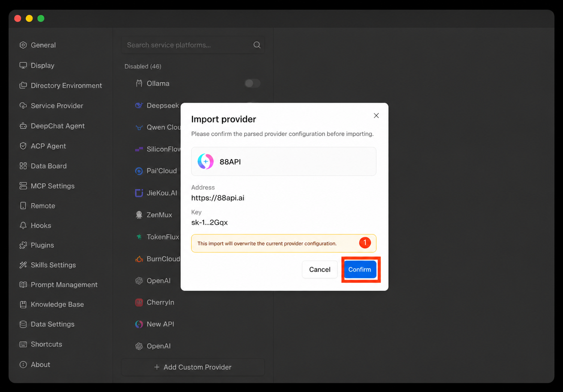This screenshot has height=392, width=563.
Task: Click the Skills Settings wand icon
Action: 23,265
